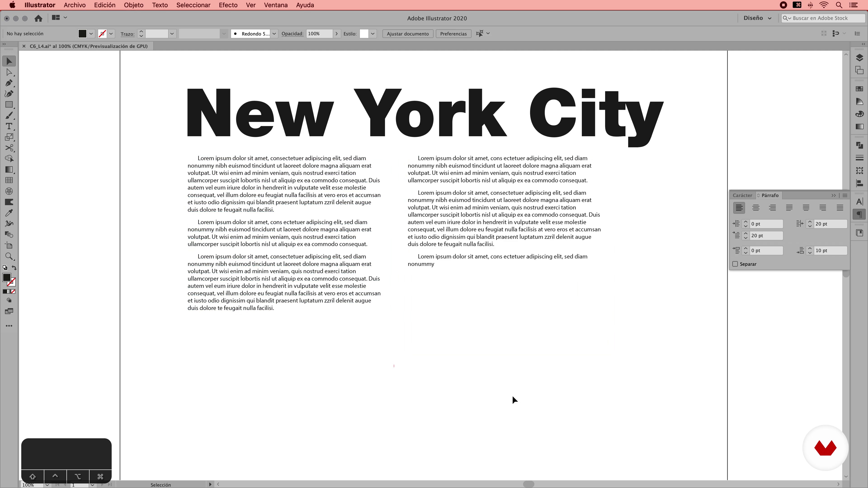Reset to default fill and stroke
The height and width of the screenshot is (488, 868).
pos(5,268)
